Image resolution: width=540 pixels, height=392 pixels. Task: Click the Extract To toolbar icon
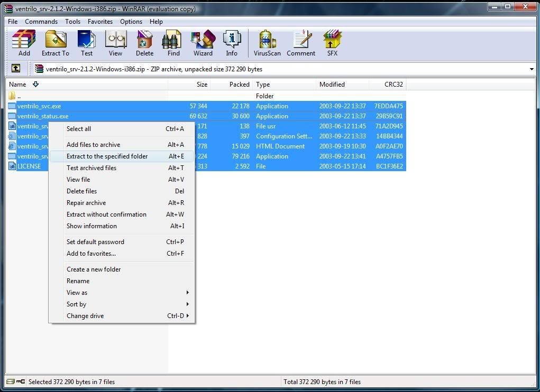(x=56, y=43)
